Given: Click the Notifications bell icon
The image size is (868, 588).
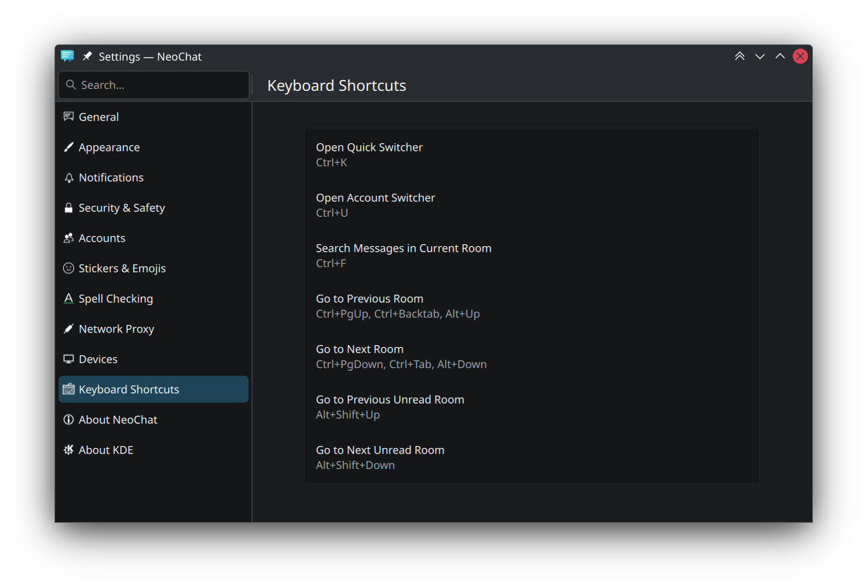Looking at the screenshot, I should 69,178.
